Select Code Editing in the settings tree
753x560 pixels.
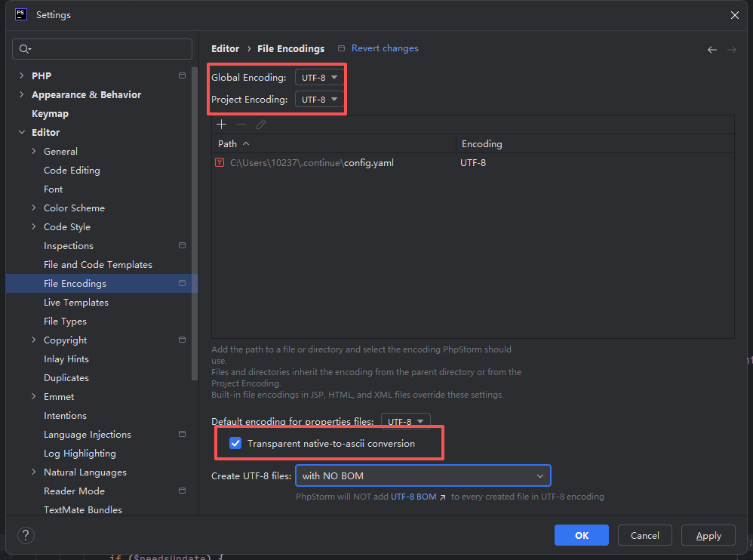[x=72, y=170]
